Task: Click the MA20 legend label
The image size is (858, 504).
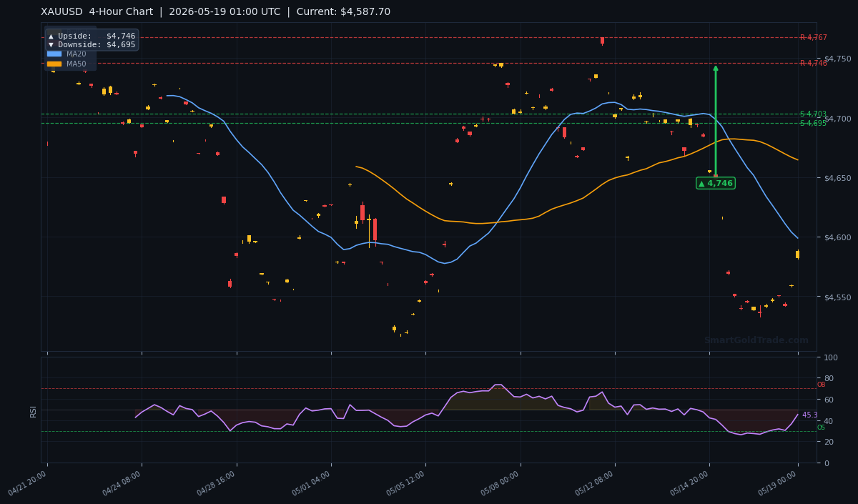Action: point(76,54)
